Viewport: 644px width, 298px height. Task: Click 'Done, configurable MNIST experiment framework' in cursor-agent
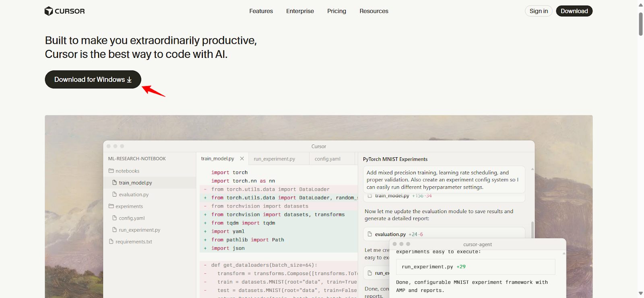pyautogui.click(x=472, y=286)
